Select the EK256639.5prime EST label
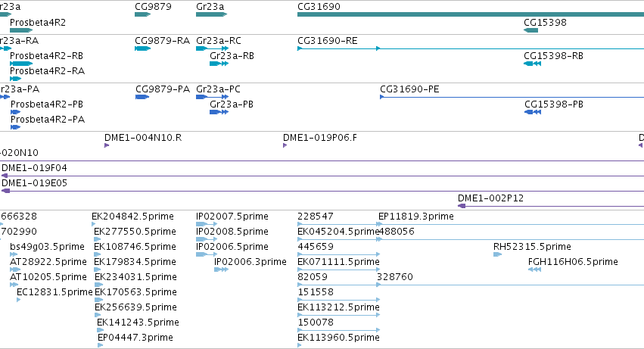Image resolution: width=644 pixels, height=349 pixels. pyautogui.click(x=135, y=308)
